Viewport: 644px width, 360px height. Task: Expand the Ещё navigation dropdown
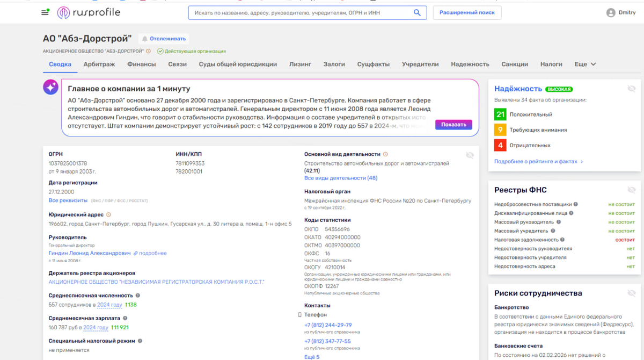[586, 64]
